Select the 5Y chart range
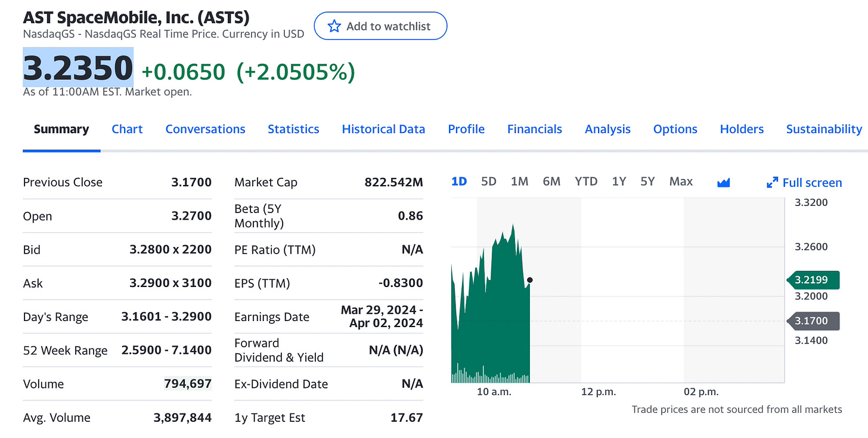Image resolution: width=868 pixels, height=438 pixels. [x=647, y=181]
